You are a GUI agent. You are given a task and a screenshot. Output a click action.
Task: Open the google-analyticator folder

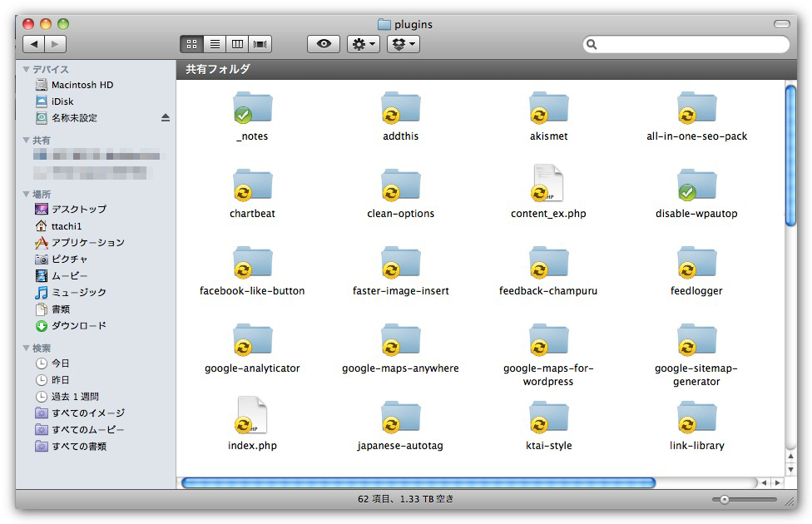pos(252,340)
